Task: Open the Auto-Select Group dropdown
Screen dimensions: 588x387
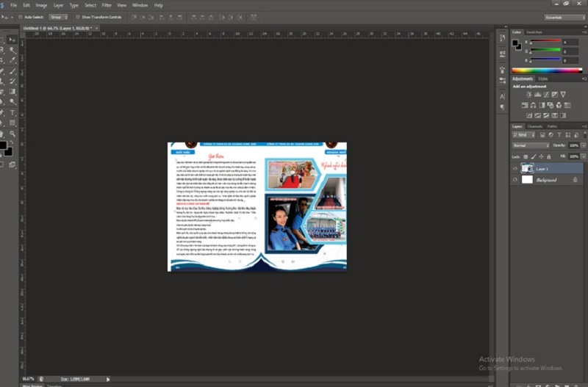Action: (59, 17)
